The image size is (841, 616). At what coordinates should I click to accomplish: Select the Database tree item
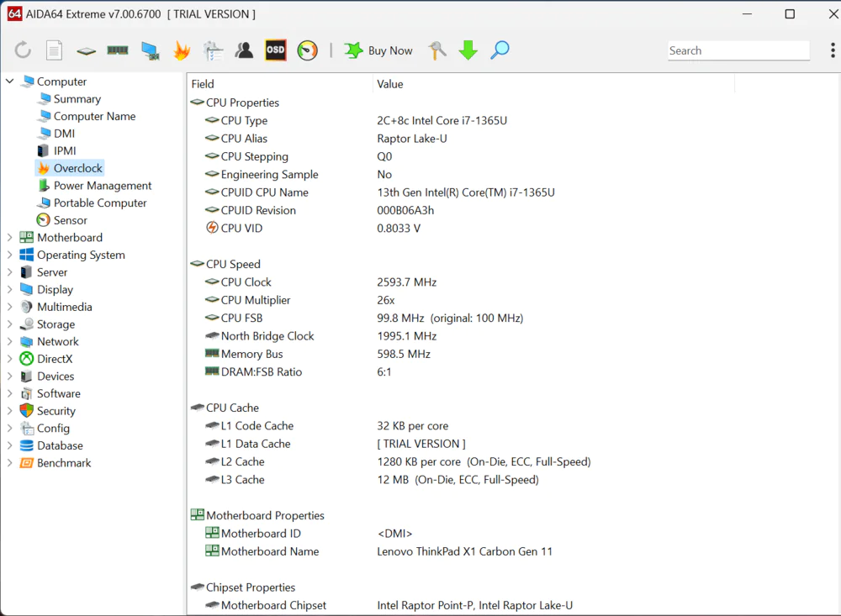coord(51,445)
